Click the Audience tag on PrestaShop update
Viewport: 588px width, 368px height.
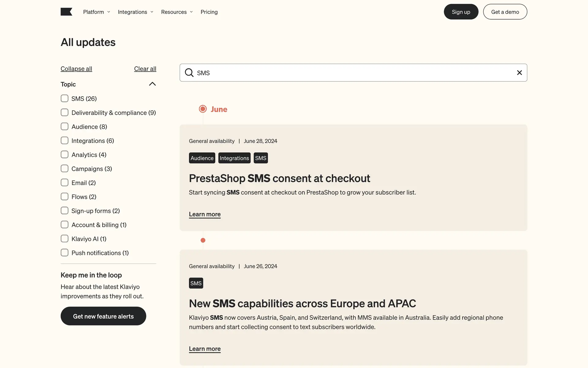[x=202, y=158]
